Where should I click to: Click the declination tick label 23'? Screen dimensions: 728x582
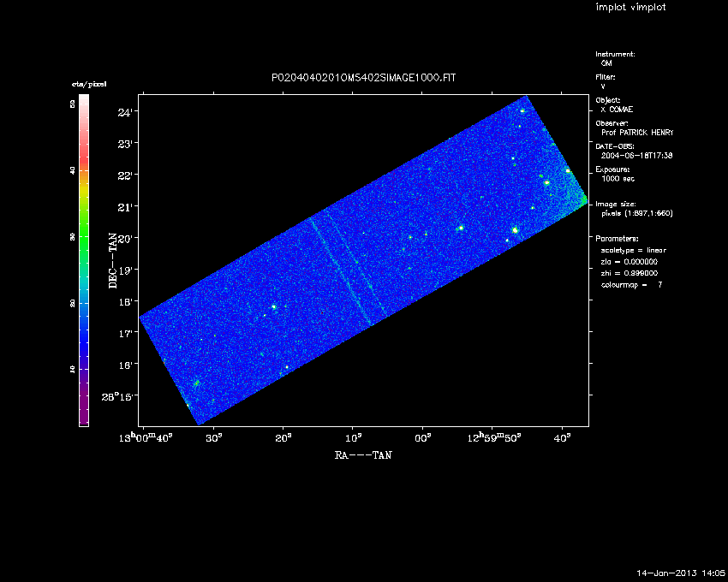point(125,144)
